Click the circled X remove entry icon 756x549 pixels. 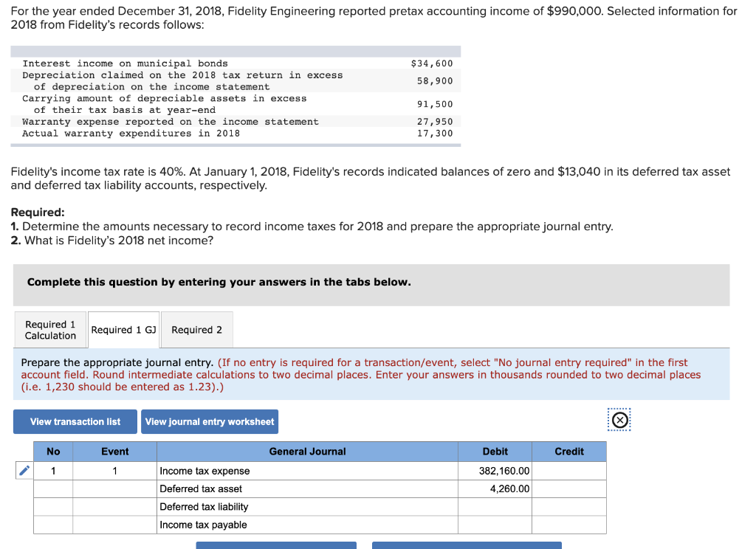point(619,419)
